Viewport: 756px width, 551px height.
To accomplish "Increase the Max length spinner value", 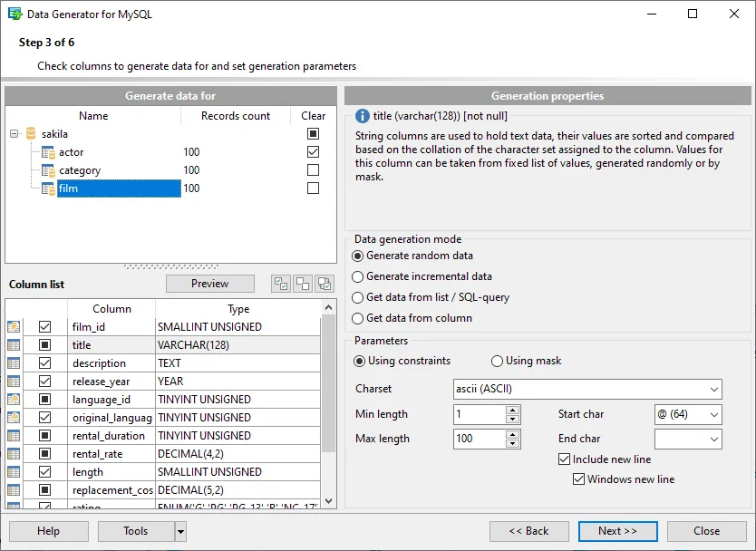I will click(x=513, y=434).
